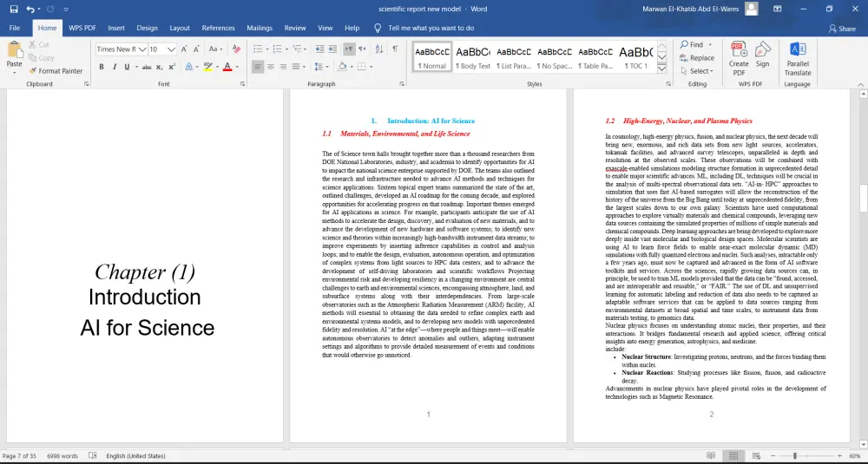Toggle show paragraph marks
868x464 pixels.
coord(395,49)
